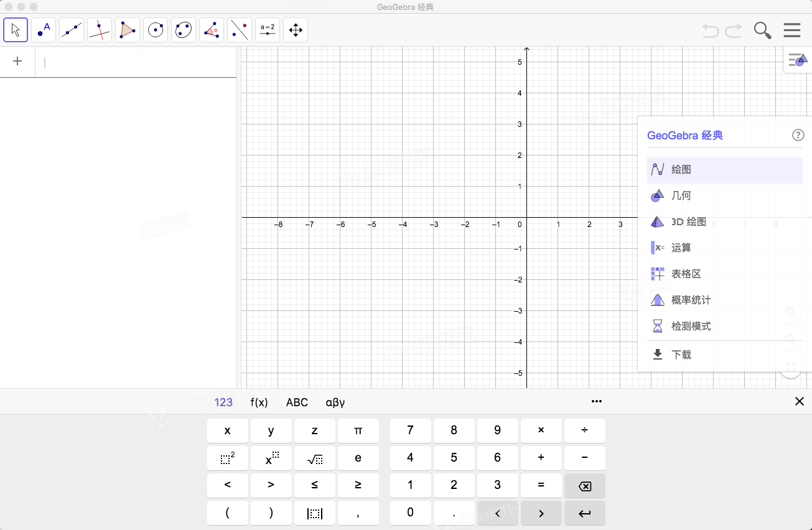Tap the plus + key
Screen dimensions: 812x530
[541, 458]
